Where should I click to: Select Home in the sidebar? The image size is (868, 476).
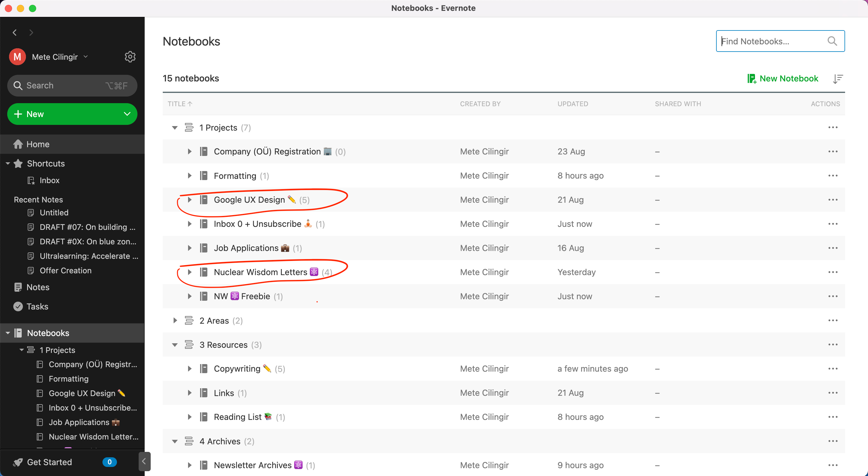72,144
